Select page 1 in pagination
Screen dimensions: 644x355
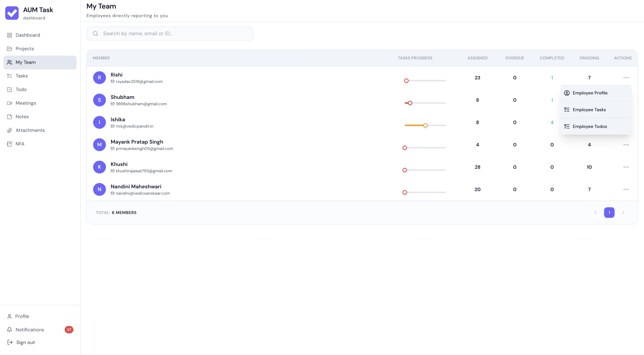[609, 213]
